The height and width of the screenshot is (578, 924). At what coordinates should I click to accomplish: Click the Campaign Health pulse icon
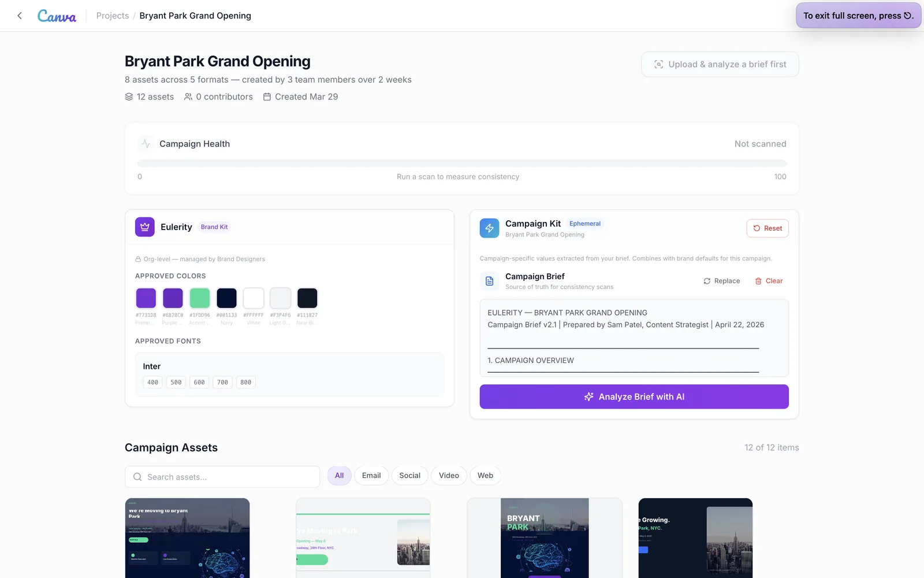point(146,143)
